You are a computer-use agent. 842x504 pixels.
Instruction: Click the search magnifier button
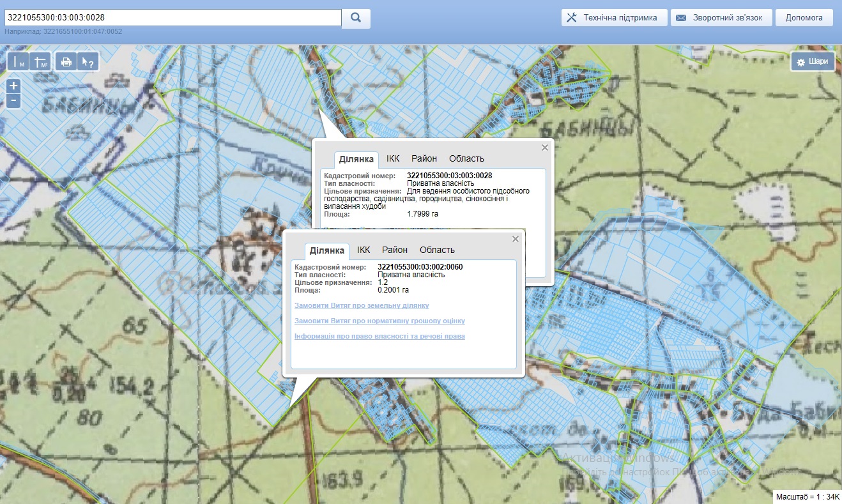pyautogui.click(x=356, y=17)
